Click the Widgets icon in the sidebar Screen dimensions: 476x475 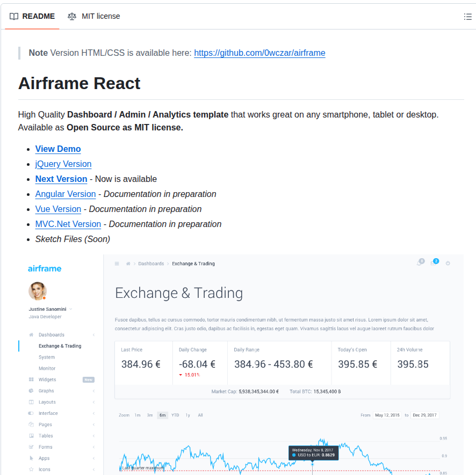(31, 379)
